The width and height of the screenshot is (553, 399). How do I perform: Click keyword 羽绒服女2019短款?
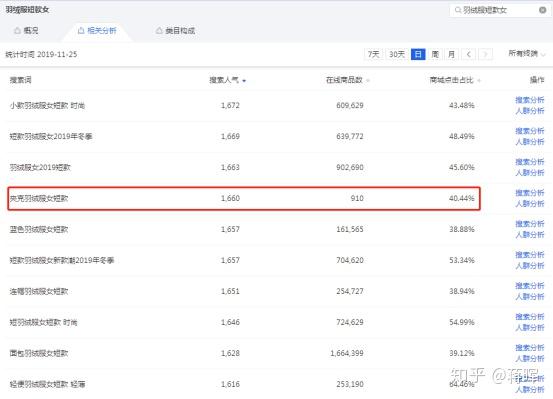click(40, 168)
